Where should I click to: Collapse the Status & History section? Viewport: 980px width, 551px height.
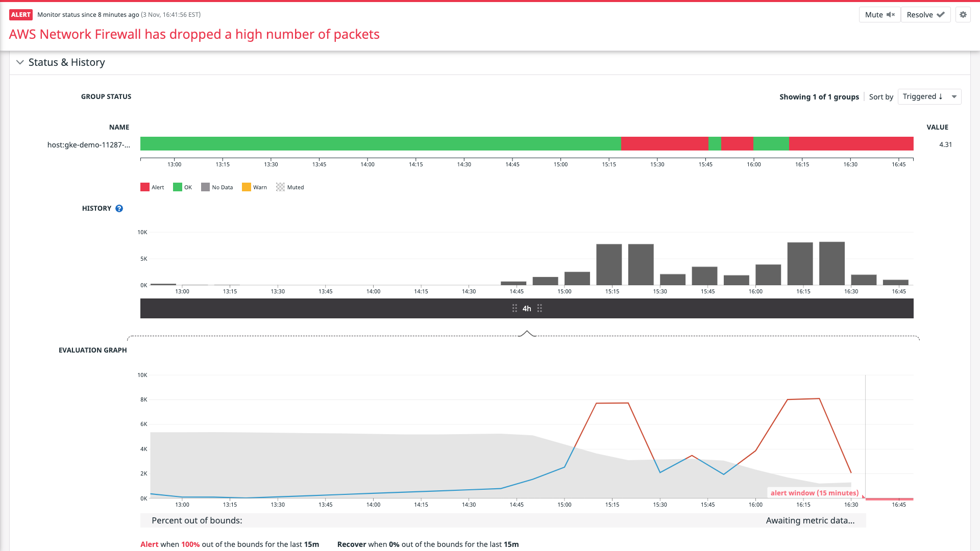(20, 62)
